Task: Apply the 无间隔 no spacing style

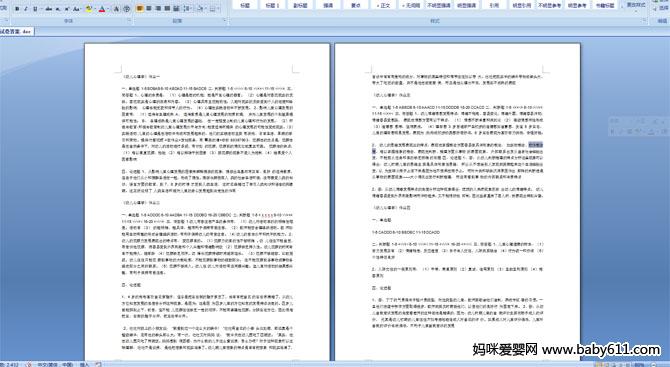Action: point(411,5)
